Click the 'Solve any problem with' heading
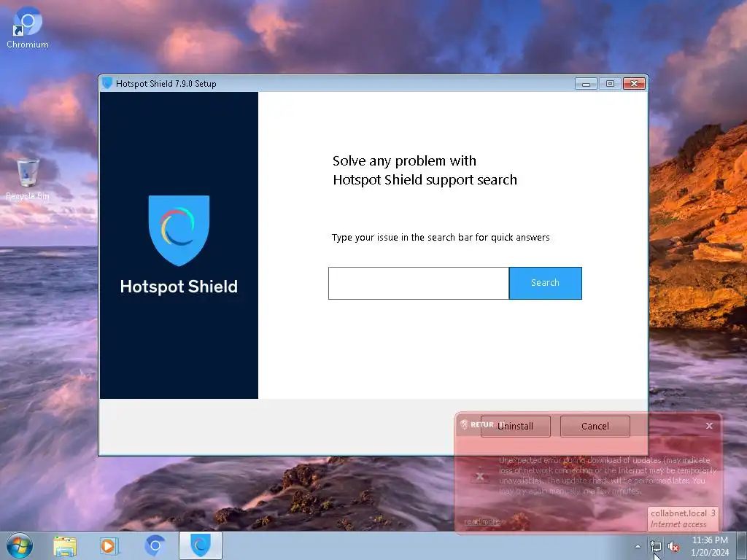The image size is (747, 560). click(x=404, y=161)
